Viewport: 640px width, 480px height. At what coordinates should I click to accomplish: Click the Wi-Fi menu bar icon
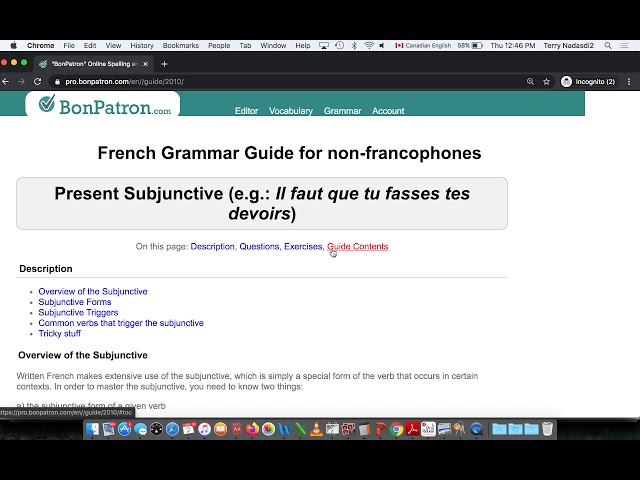(369, 45)
